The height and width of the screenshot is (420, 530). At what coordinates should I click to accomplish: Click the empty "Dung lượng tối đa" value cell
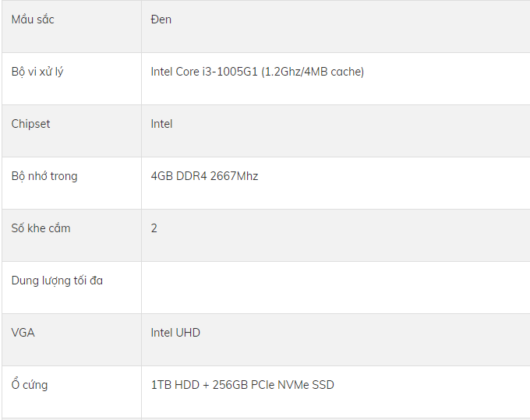point(335,288)
